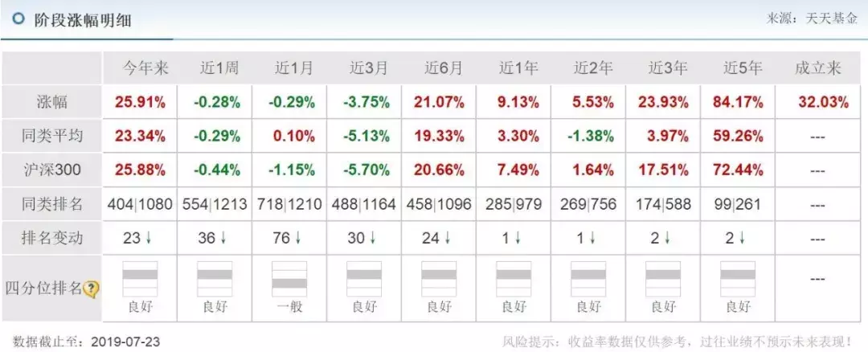This screenshot has height=352, width=868.
Task: Click the 阶段涨幅明细 section title
Action: tap(83, 20)
